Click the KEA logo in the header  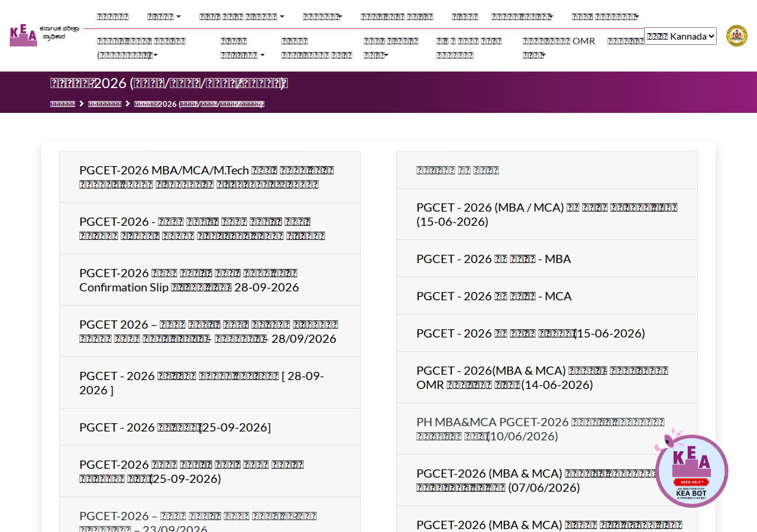click(x=44, y=35)
